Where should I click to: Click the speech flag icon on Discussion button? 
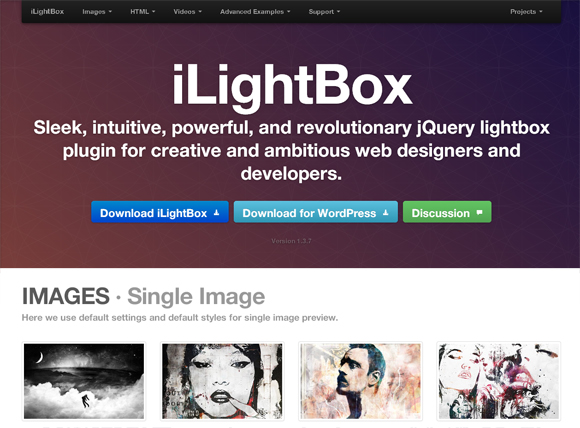point(479,212)
